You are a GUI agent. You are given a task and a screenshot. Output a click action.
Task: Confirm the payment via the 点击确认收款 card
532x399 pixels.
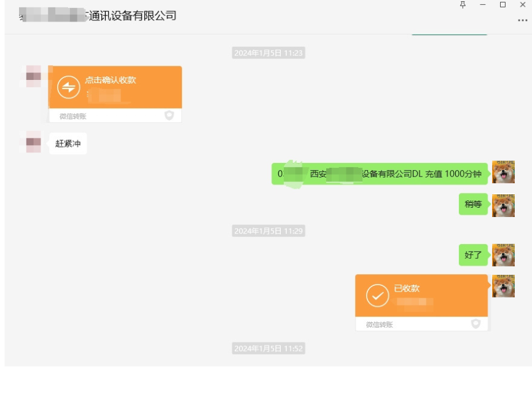[115, 87]
